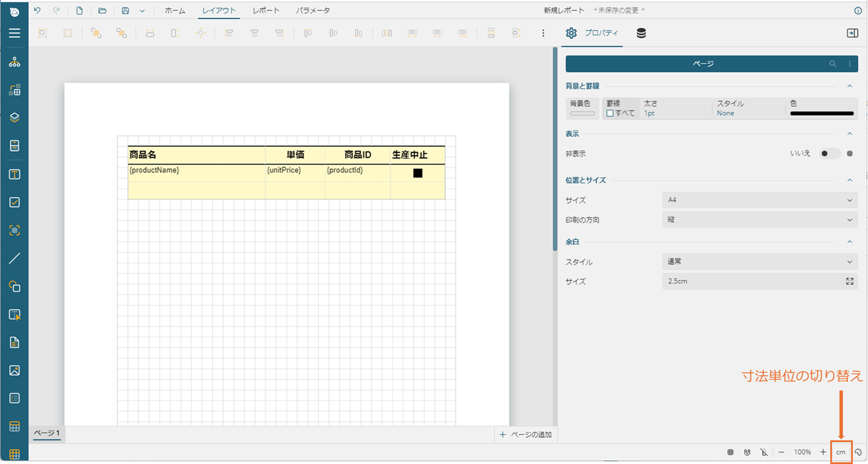Image resolution: width=868 pixels, height=464 pixels.
Task: Click the Align Left layout icon
Action: (x=229, y=33)
